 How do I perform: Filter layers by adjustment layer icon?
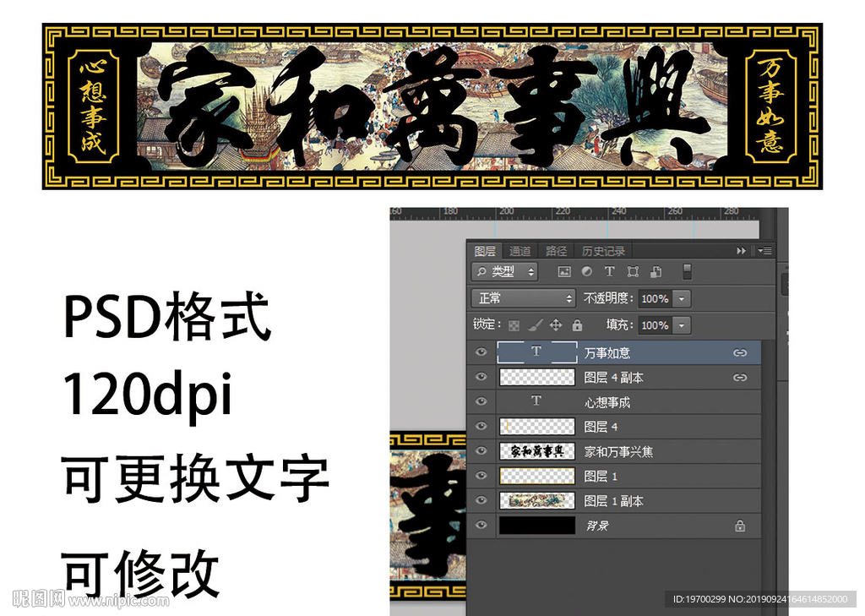tap(586, 271)
